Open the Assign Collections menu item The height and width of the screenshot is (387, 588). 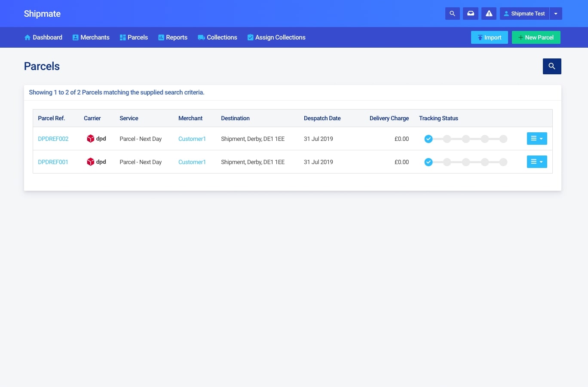coord(276,37)
